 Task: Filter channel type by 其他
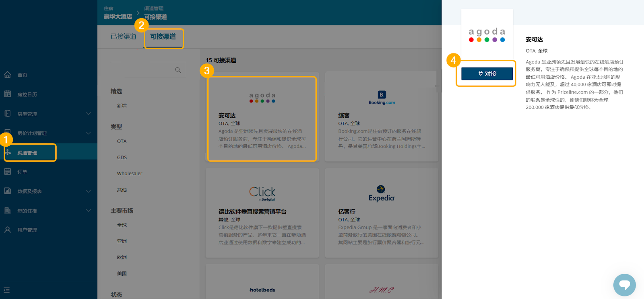click(122, 190)
